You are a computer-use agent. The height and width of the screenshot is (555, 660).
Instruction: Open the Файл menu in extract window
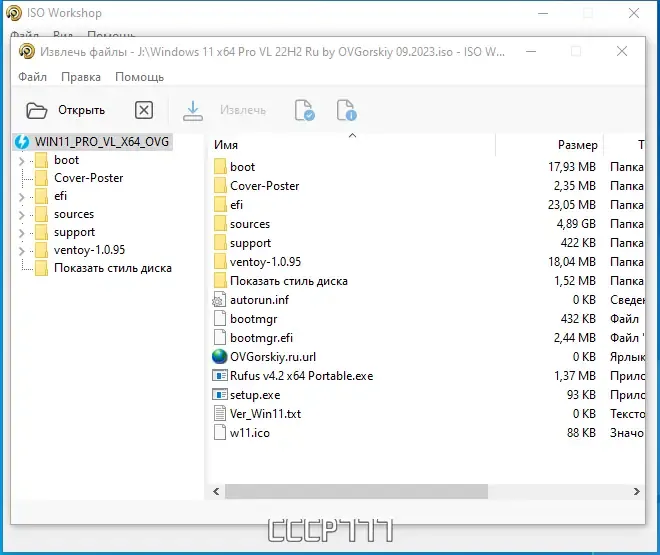32,77
